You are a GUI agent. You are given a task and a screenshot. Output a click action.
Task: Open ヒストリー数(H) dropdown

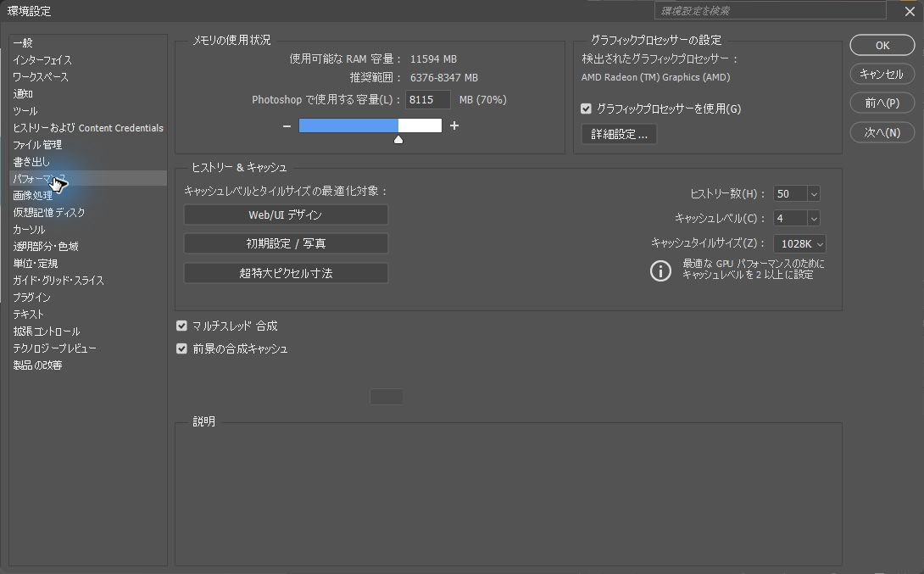pos(814,194)
